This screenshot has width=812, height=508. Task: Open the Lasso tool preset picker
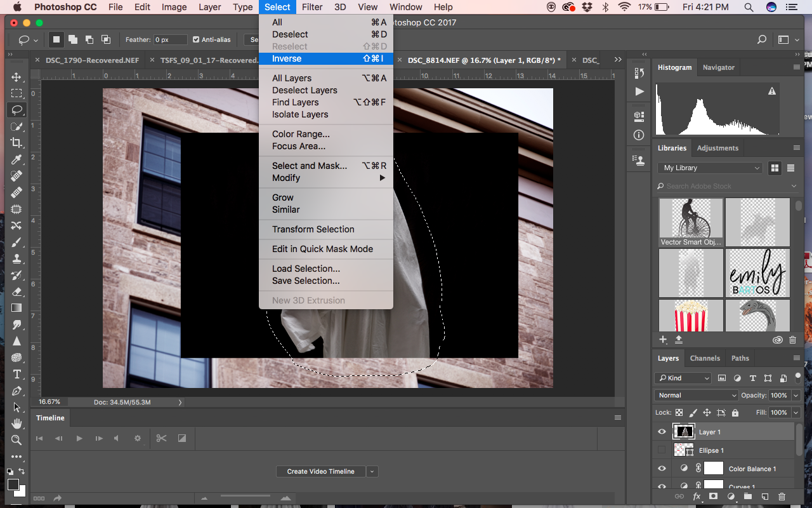coord(29,39)
